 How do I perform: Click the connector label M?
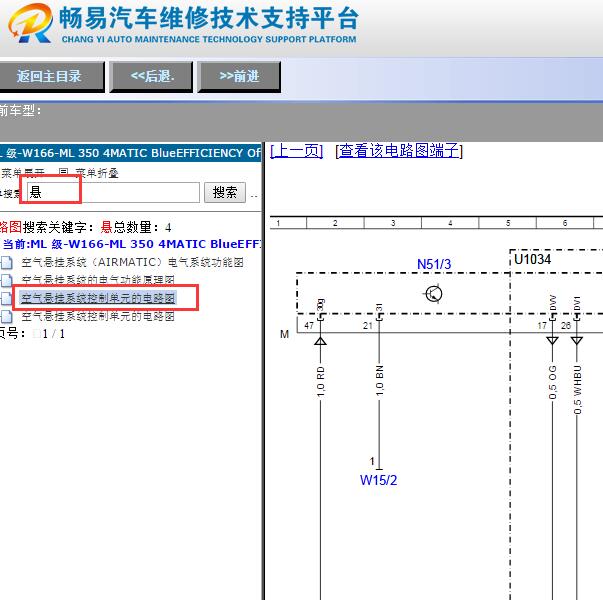pyautogui.click(x=284, y=334)
